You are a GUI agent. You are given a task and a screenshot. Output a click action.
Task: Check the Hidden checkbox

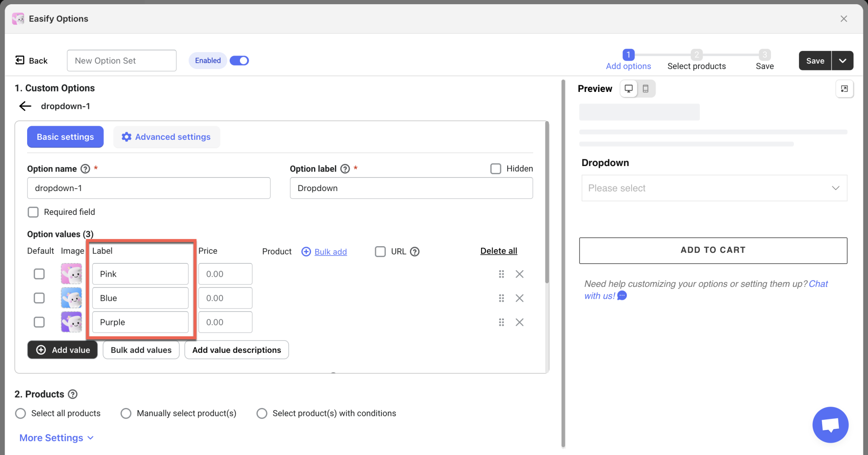point(495,169)
